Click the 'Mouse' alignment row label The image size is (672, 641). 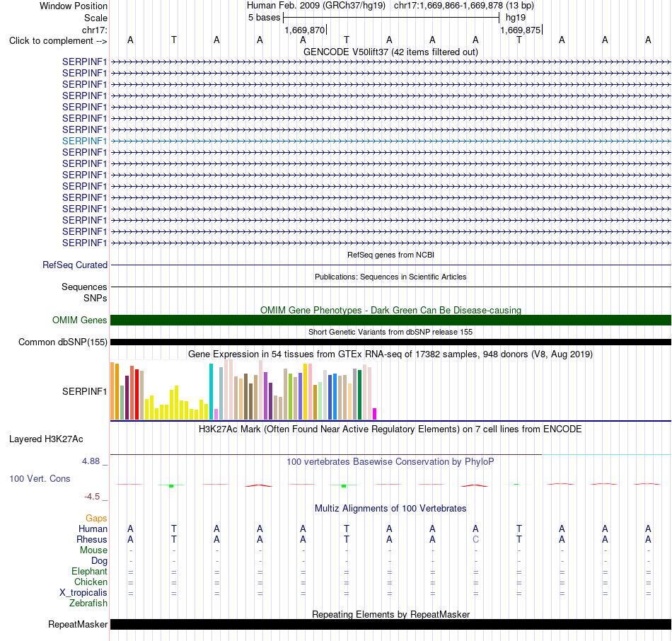click(x=93, y=550)
